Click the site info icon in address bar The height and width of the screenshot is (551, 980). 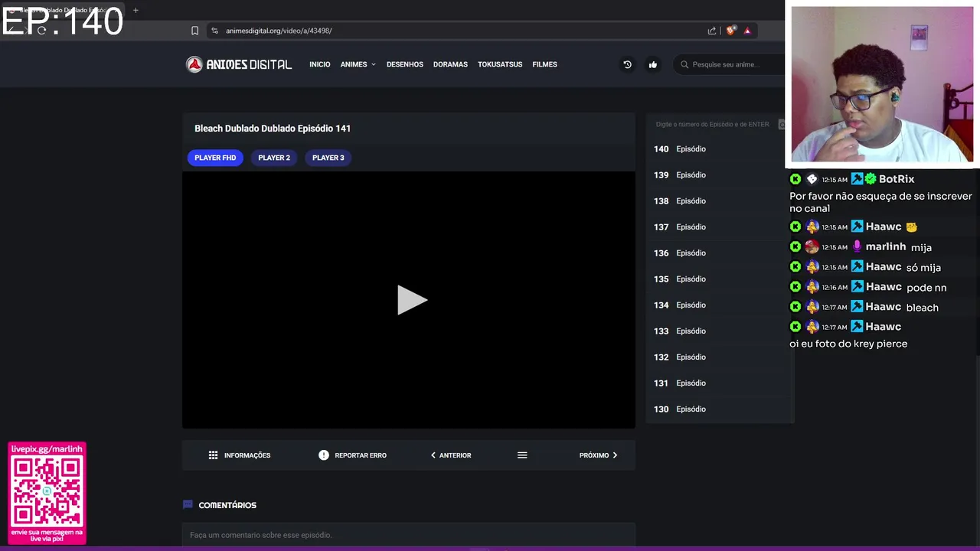(x=214, y=31)
